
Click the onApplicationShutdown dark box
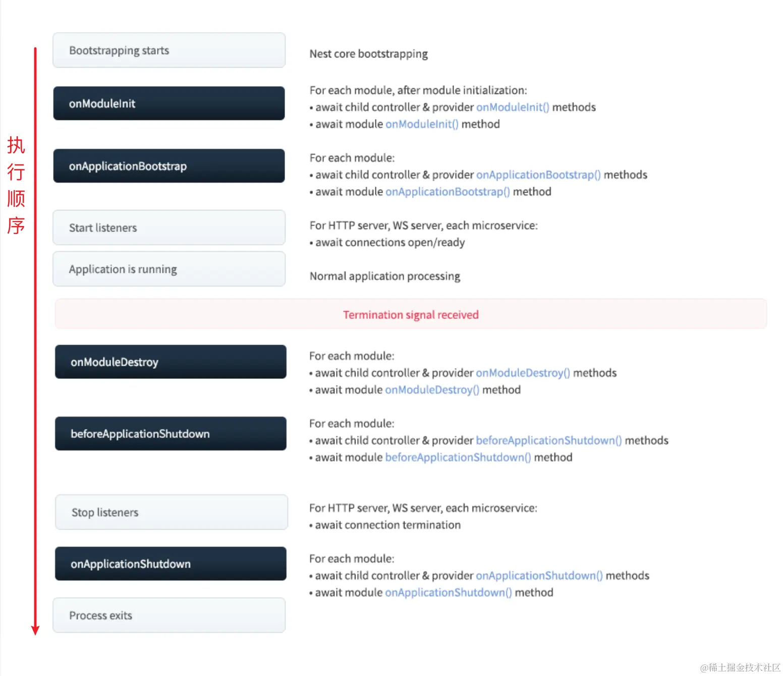(171, 564)
